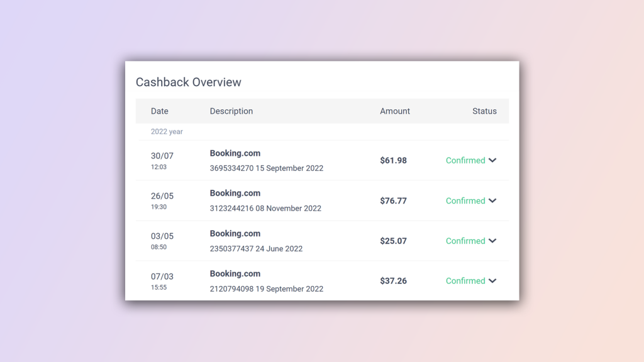
Task: Expand the $37.26 Confirmed chevron
Action: point(492,281)
